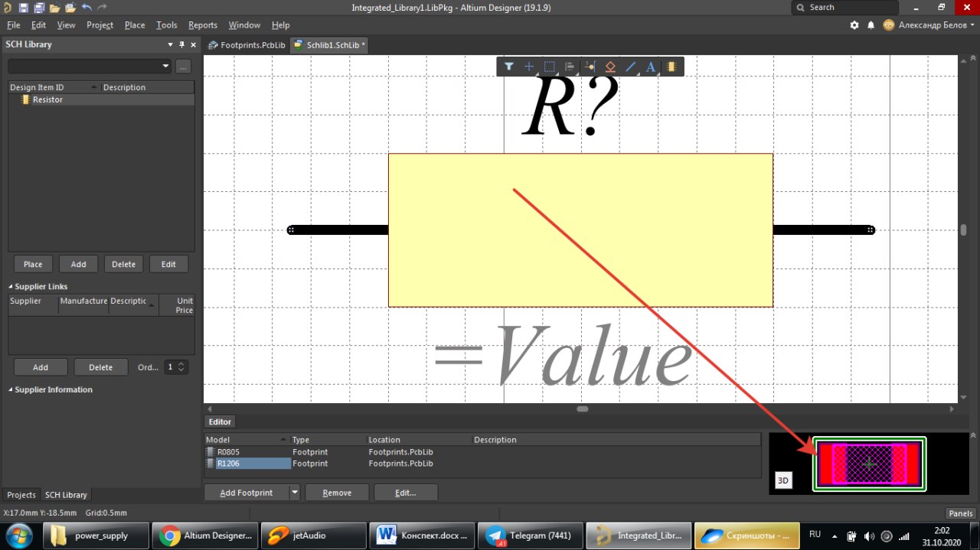The width and height of the screenshot is (980, 550).
Task: Open the Tools menu
Action: [167, 24]
